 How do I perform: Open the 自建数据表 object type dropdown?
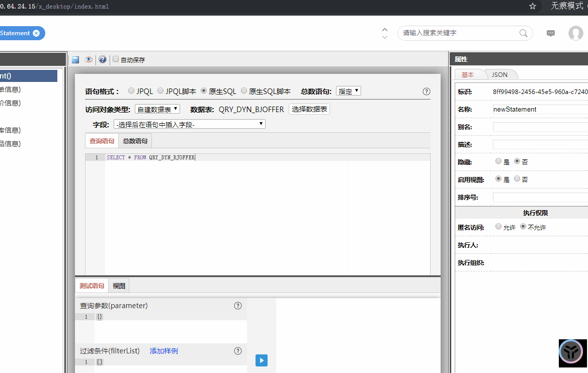pos(157,109)
